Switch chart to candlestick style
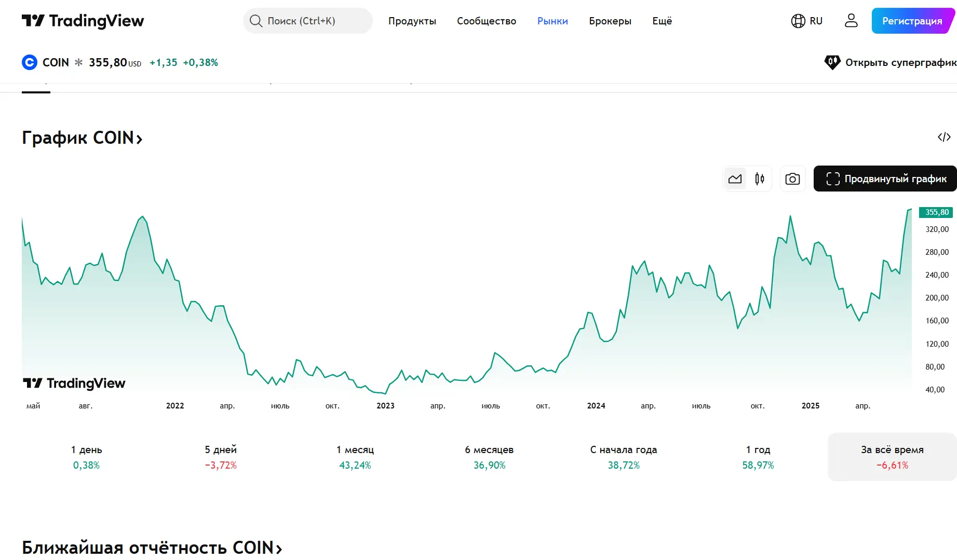957x560 pixels. point(759,178)
